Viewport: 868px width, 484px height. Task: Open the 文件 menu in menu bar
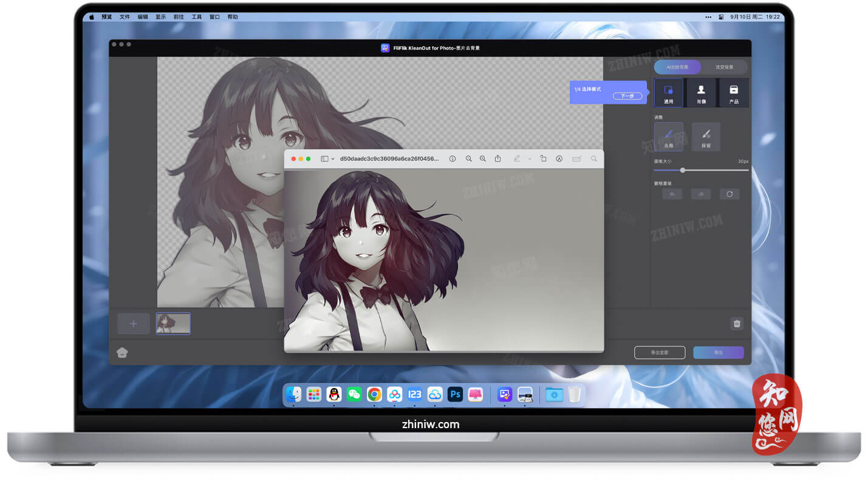click(x=125, y=17)
